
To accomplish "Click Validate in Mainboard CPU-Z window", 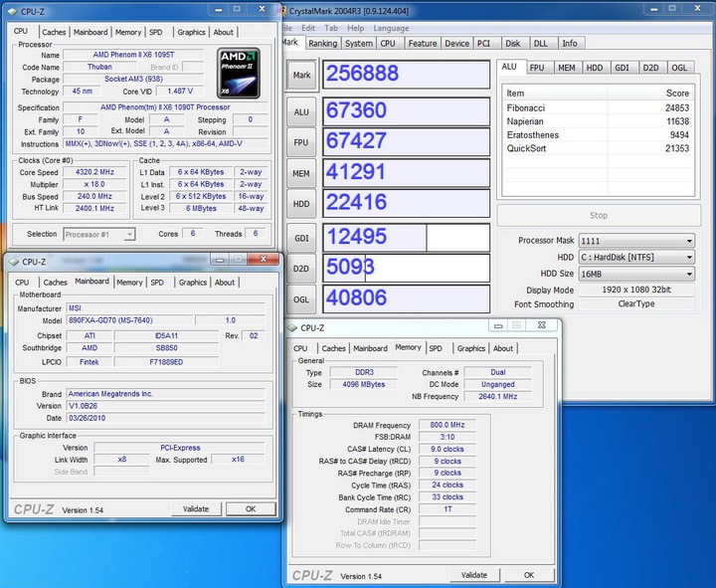I will [x=196, y=509].
